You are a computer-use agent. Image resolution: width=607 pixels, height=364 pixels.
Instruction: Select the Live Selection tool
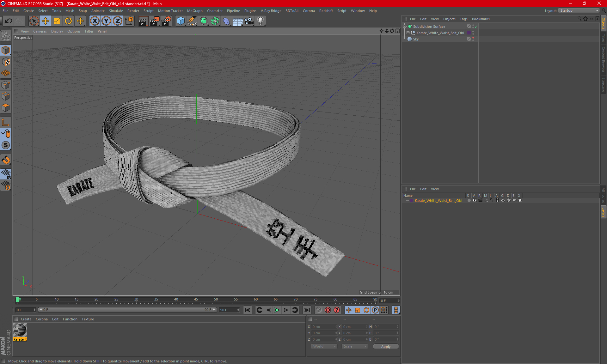[34, 21]
